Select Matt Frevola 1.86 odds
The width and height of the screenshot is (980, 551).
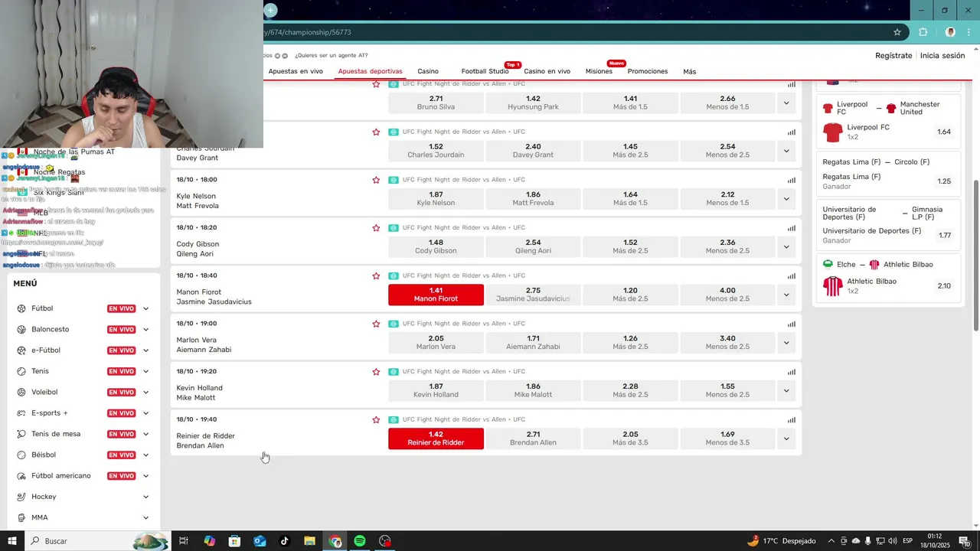tap(533, 199)
